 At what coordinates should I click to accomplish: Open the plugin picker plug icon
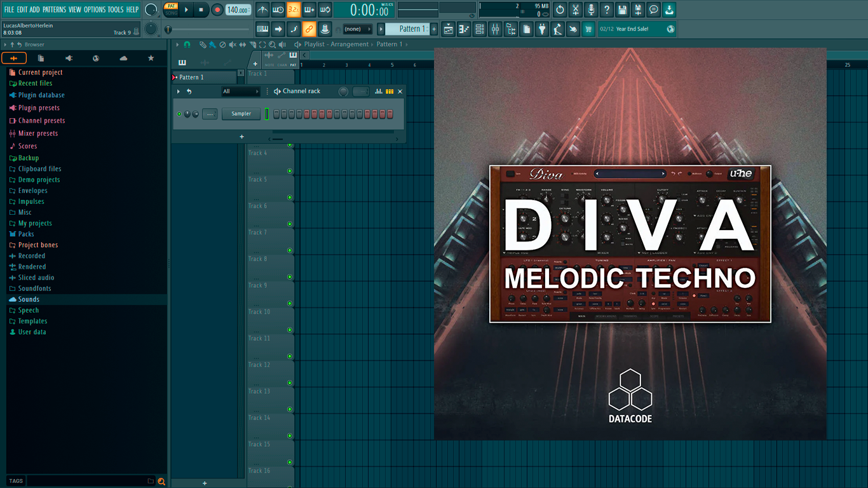542,29
